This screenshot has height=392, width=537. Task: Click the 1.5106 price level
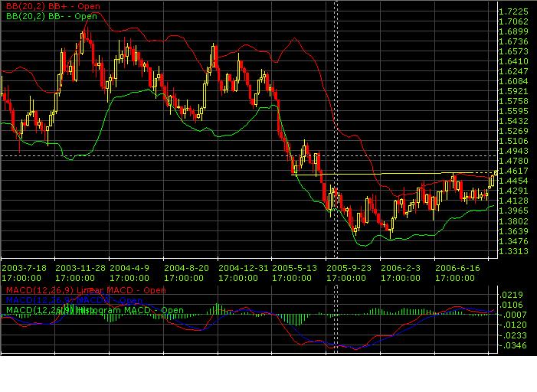coord(513,141)
